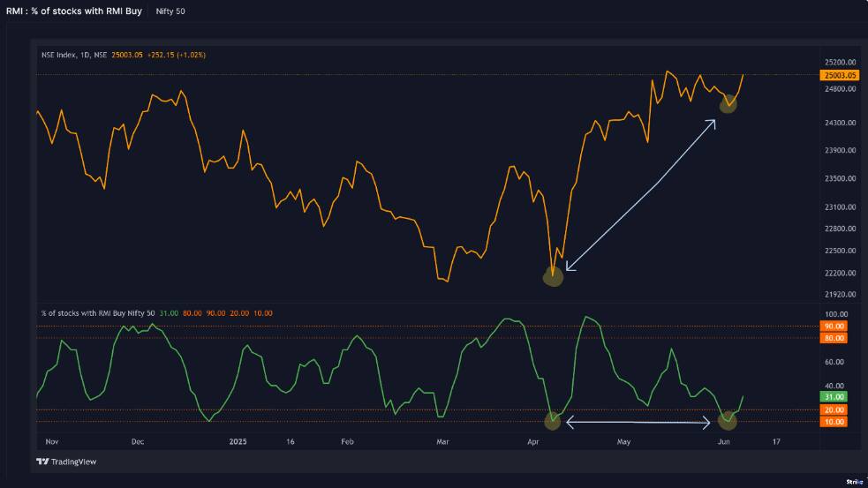Click the June highlight circle in RMI pane
The width and height of the screenshot is (868, 488).
point(728,421)
